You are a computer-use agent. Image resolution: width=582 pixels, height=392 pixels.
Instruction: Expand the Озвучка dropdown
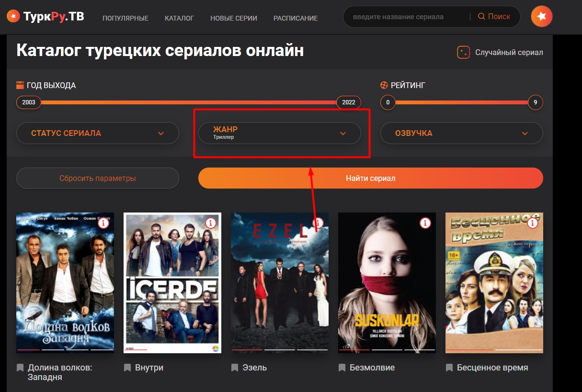[x=461, y=133]
